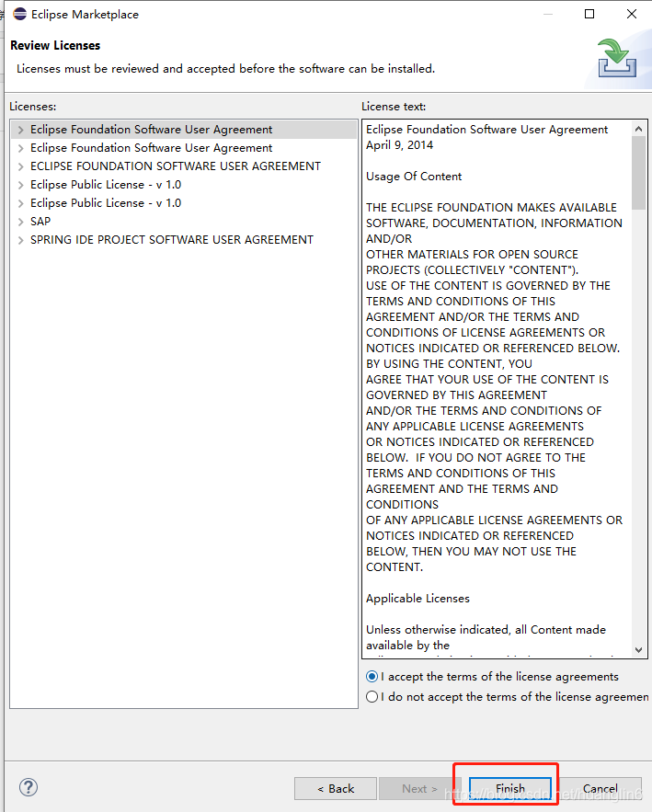Click scroll down arrow in license text
The image size is (652, 812).
click(638, 650)
